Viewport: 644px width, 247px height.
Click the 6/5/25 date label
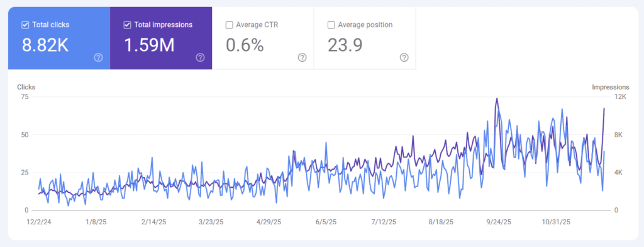coord(326,222)
